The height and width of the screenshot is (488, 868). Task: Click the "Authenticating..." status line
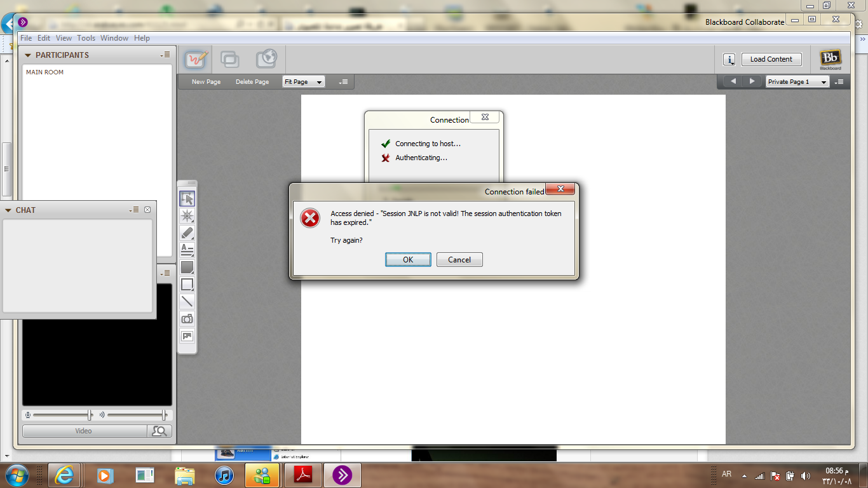421,158
